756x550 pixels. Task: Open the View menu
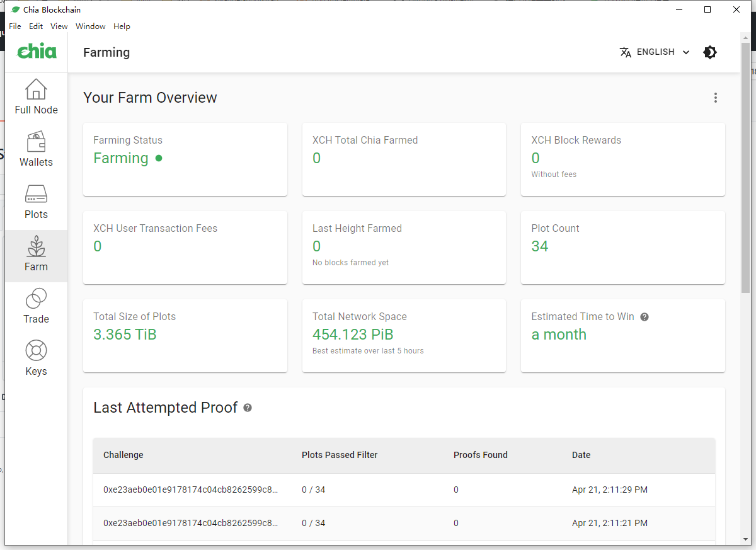(59, 26)
